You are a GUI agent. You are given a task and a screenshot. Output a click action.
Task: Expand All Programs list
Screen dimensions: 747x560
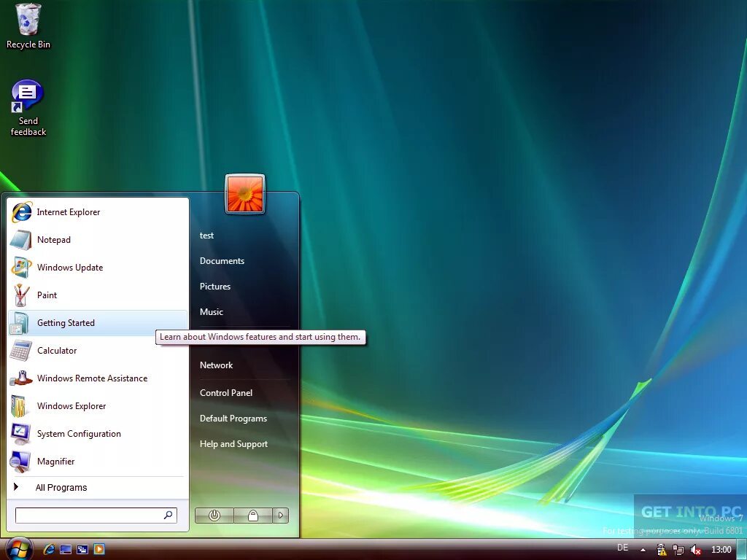click(98, 487)
